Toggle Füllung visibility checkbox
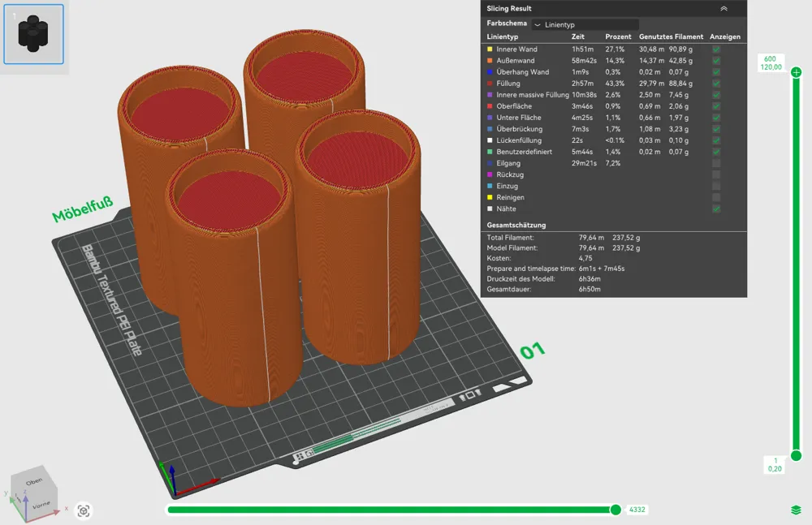The width and height of the screenshot is (812, 525). coord(716,84)
